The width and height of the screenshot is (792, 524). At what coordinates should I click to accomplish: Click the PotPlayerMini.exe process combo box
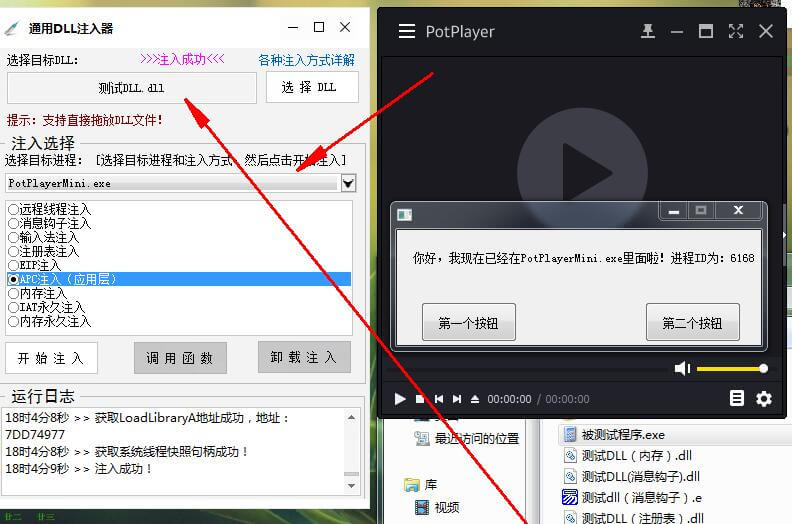(x=181, y=183)
